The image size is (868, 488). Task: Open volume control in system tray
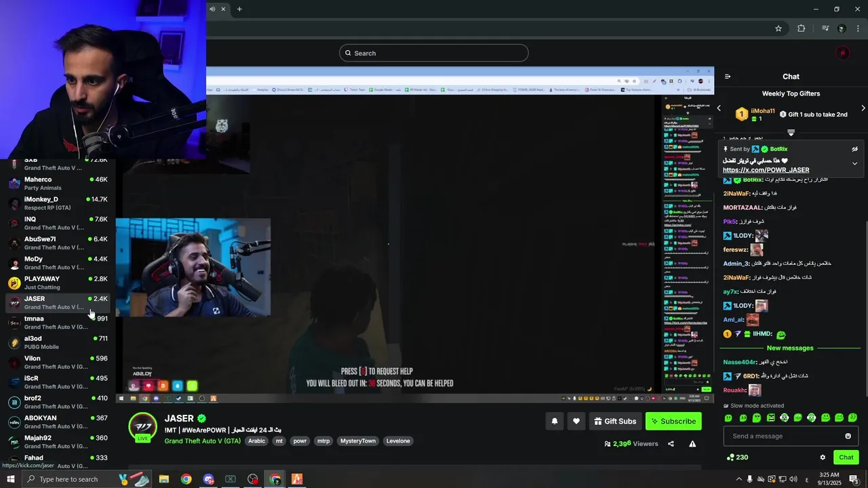(793, 479)
